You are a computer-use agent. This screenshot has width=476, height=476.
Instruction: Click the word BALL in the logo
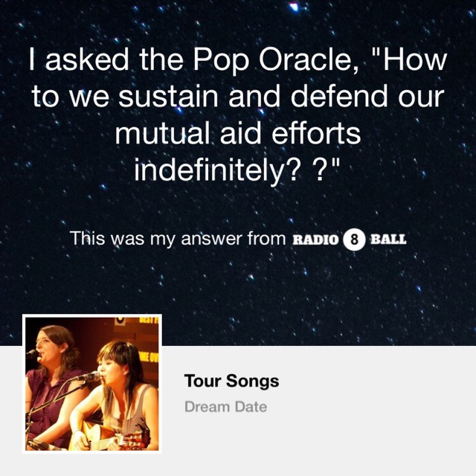tap(388, 239)
